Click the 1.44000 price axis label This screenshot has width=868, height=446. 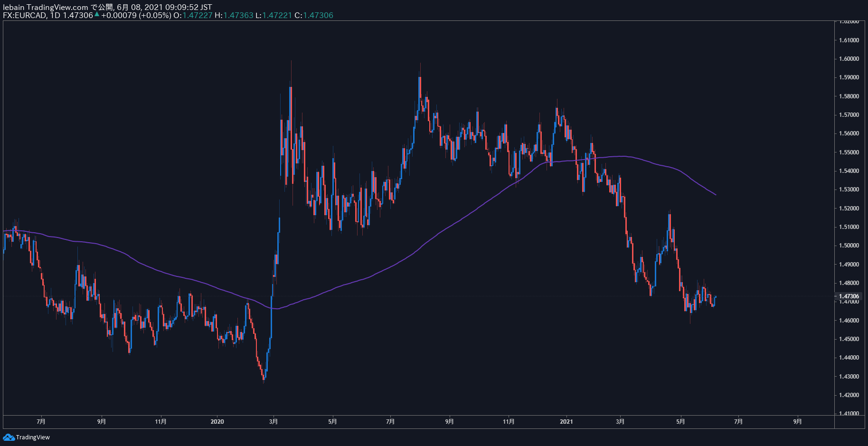coord(849,358)
